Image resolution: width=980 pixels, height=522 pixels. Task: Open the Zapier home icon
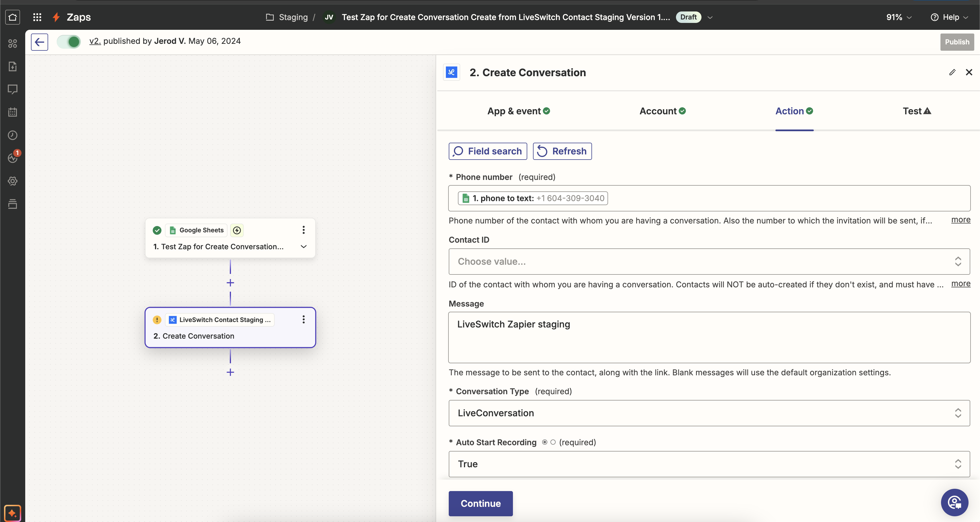(13, 17)
